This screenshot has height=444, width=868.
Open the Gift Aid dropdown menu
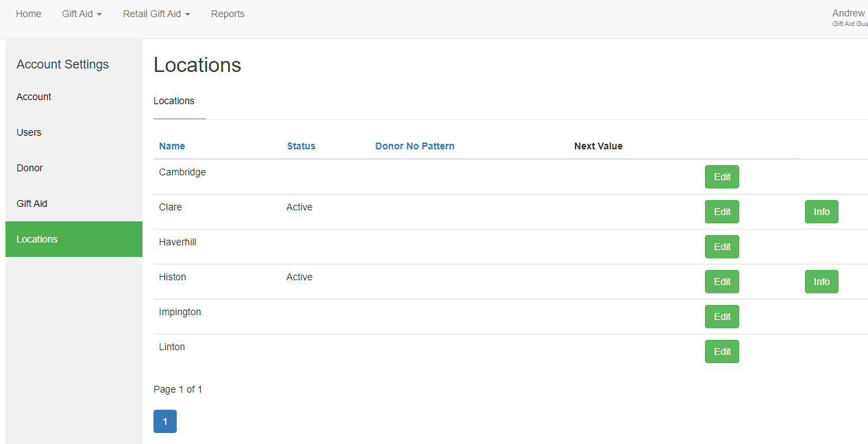click(x=82, y=14)
